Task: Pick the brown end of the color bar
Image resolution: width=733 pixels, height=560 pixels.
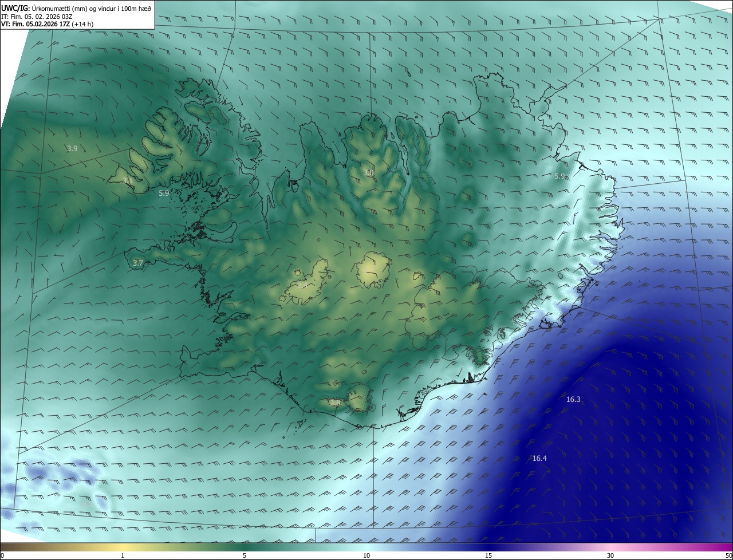Action: (7, 547)
